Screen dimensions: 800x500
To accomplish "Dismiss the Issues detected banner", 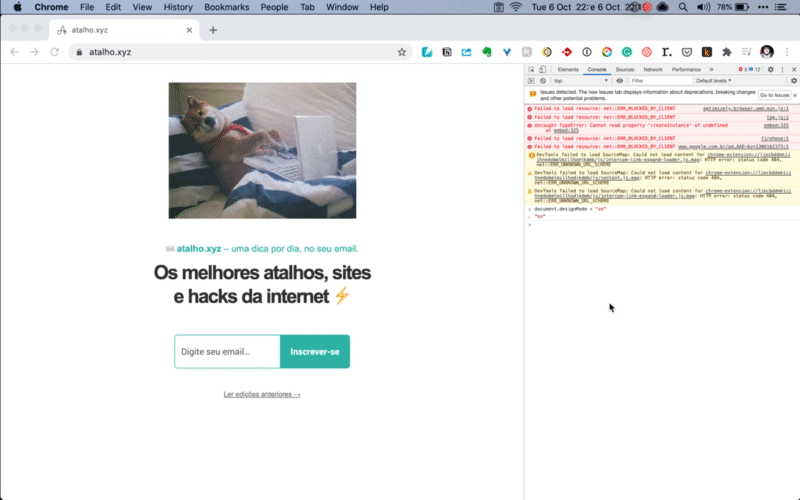I will (x=794, y=95).
